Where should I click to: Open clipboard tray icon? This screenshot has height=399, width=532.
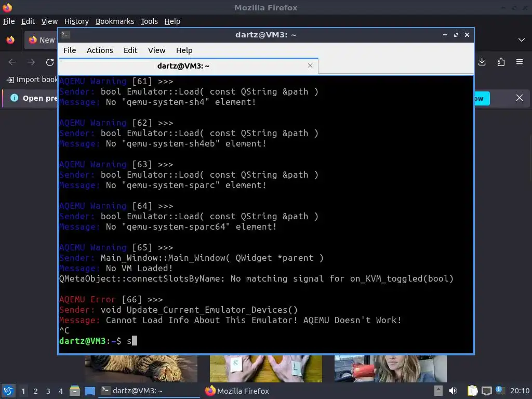pos(472,391)
